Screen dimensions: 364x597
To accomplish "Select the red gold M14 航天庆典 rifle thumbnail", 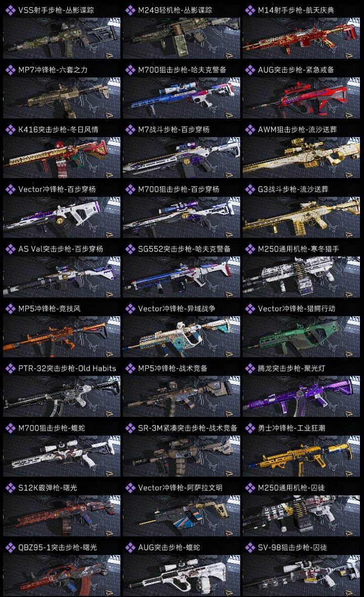I will pyautogui.click(x=301, y=38).
